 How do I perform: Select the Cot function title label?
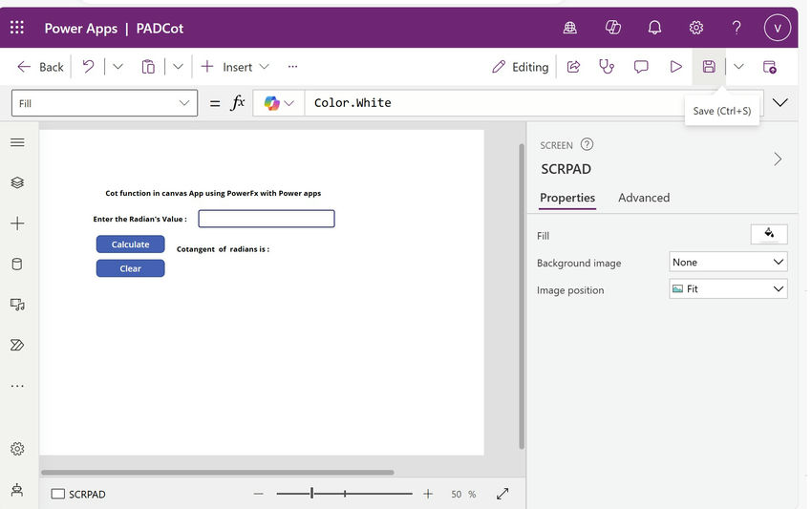pyautogui.click(x=213, y=193)
